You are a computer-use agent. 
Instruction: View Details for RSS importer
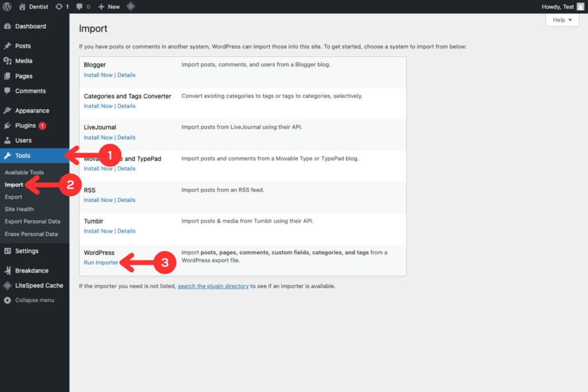[x=126, y=200]
